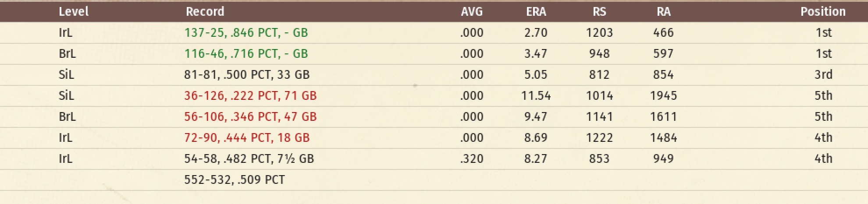
Task: Click the Level column header
Action: [74, 11]
